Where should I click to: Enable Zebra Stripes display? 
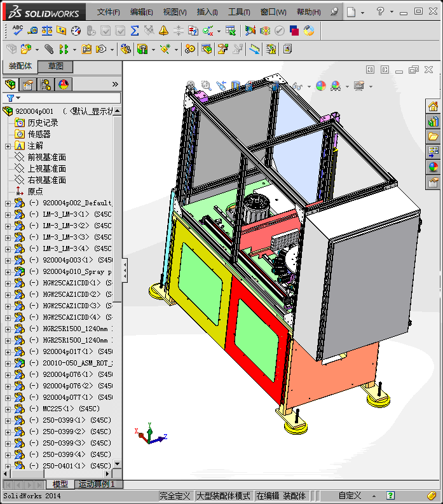click(265, 31)
